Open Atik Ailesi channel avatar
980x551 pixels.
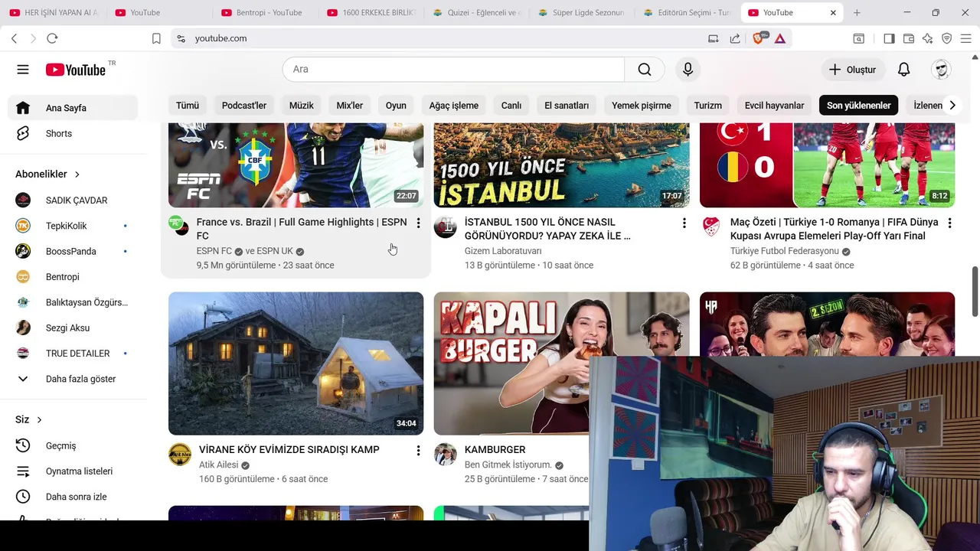[179, 455]
